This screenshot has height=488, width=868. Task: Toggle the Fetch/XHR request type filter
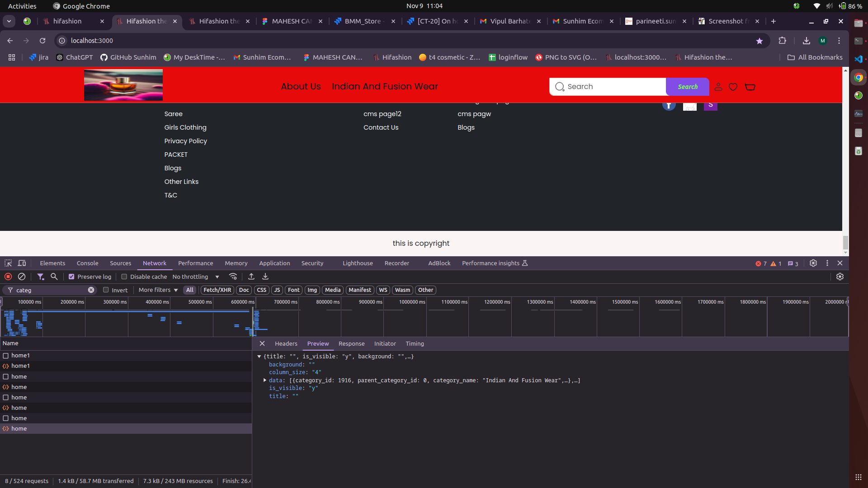pos(217,290)
